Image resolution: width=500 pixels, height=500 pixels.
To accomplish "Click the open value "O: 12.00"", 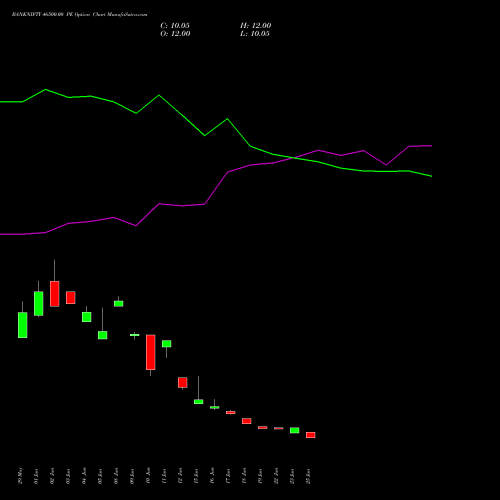I will (x=175, y=34).
